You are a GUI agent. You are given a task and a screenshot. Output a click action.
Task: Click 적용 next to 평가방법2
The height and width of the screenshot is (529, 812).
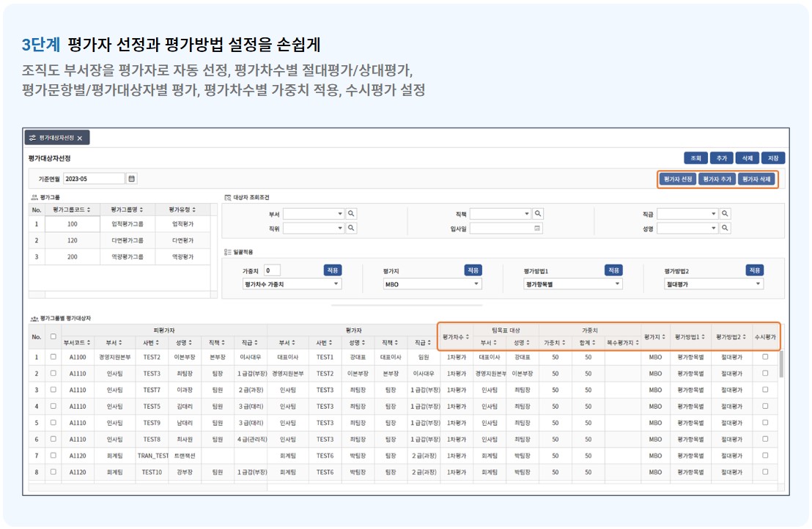tap(755, 270)
